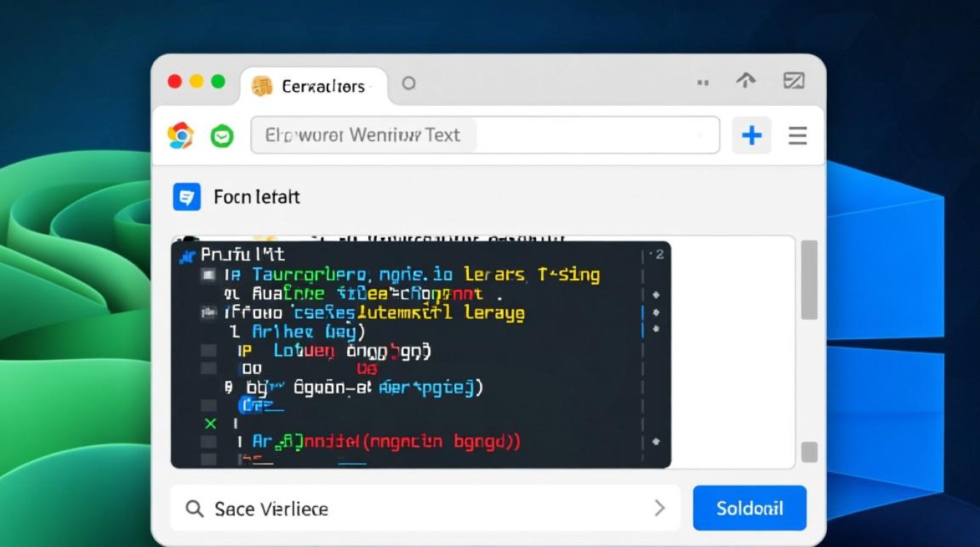980x547 pixels.
Task: Toggle gutter square beside the Lotuen line
Action: point(209,351)
